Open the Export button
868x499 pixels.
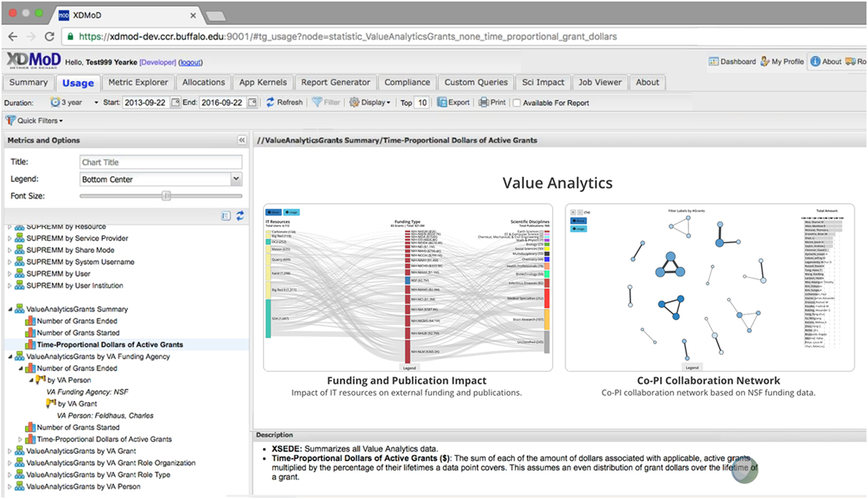(x=453, y=102)
